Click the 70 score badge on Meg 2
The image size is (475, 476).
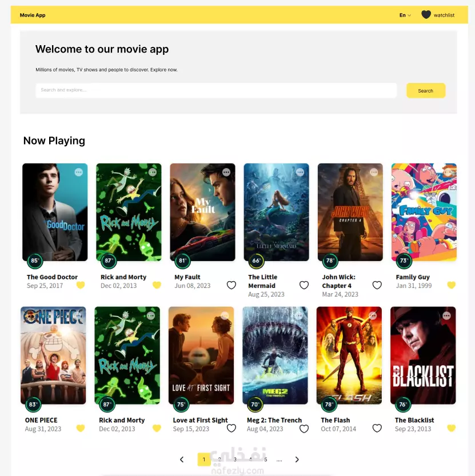coord(255,405)
